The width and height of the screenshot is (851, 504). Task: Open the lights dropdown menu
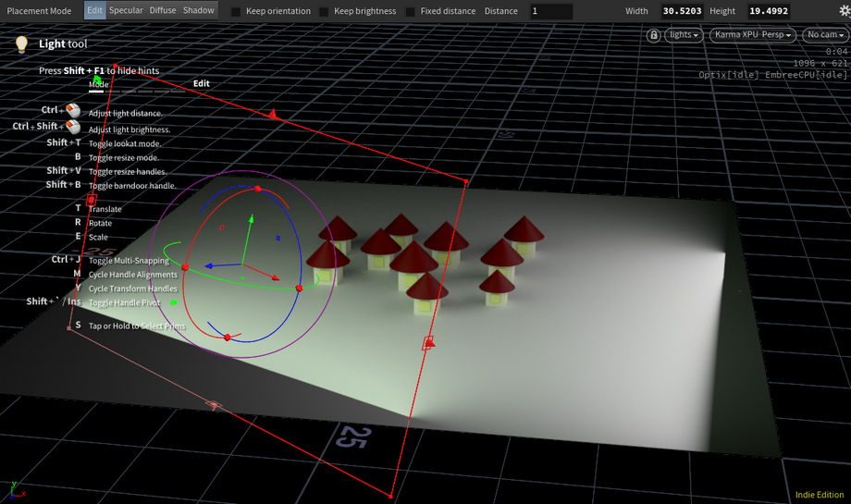point(684,35)
